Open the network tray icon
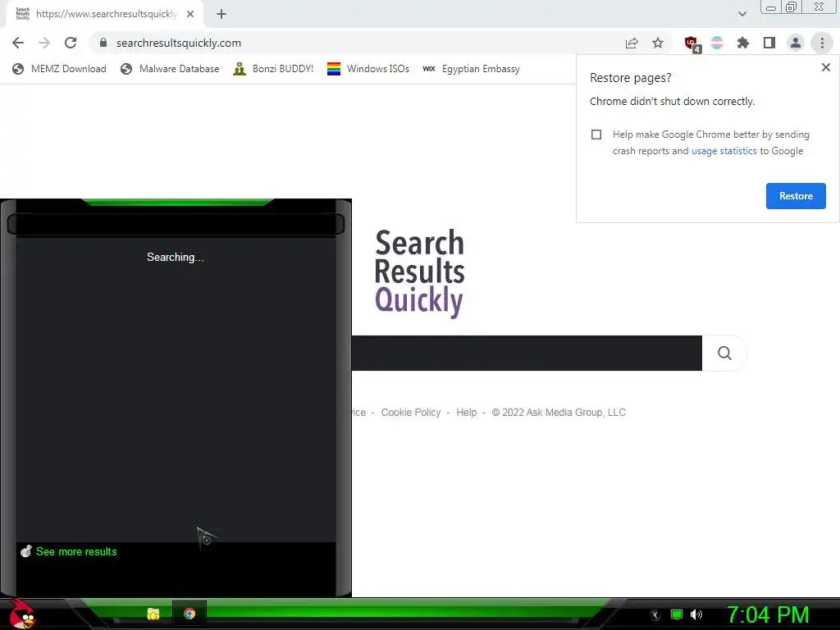This screenshot has height=630, width=840. [x=677, y=615]
